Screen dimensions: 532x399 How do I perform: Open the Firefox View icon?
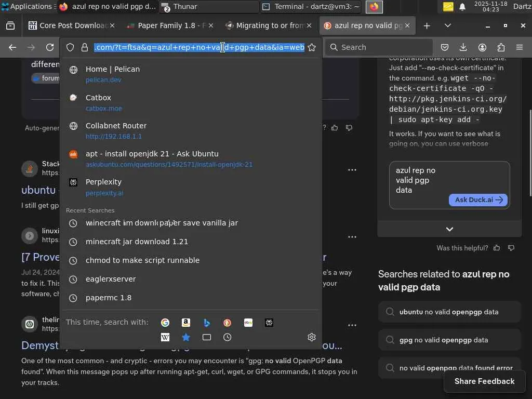10,25
